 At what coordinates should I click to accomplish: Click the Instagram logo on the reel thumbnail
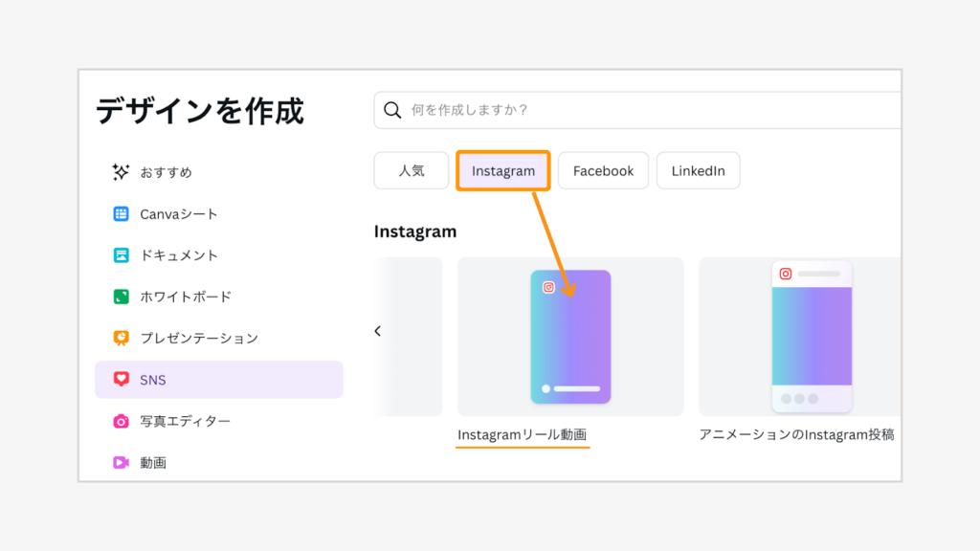(x=548, y=285)
